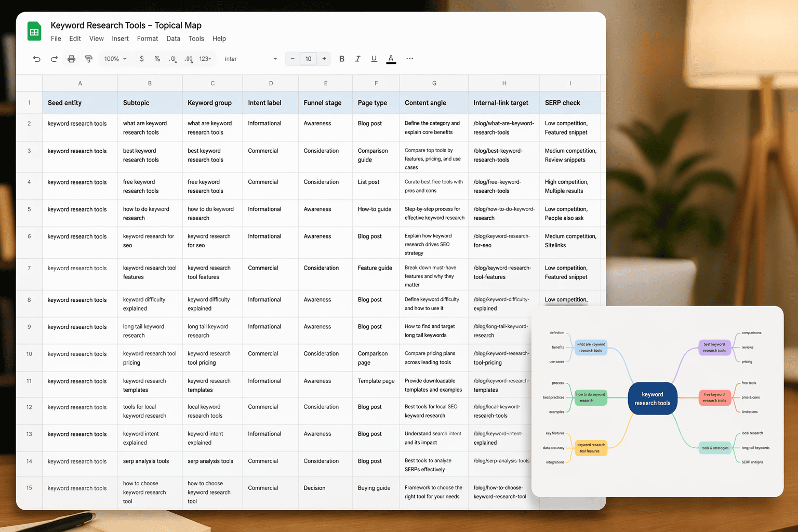Click the Internal-link target header cell
The height and width of the screenshot is (532, 798).
504,103
